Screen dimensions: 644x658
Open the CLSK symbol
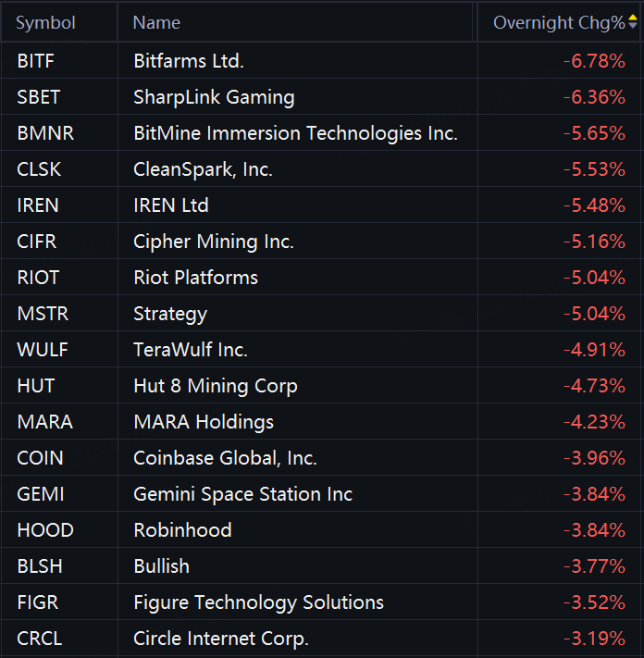[41, 169]
